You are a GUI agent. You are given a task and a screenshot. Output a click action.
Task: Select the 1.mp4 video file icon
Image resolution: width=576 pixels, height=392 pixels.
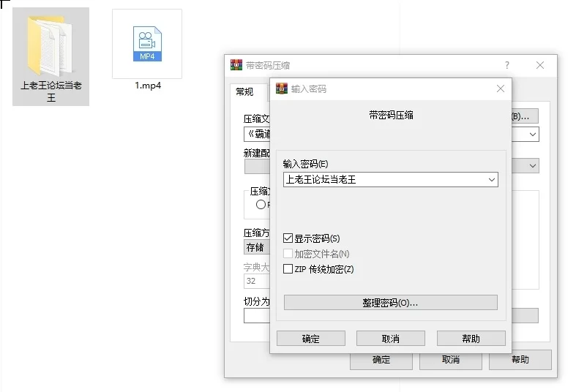coord(147,44)
